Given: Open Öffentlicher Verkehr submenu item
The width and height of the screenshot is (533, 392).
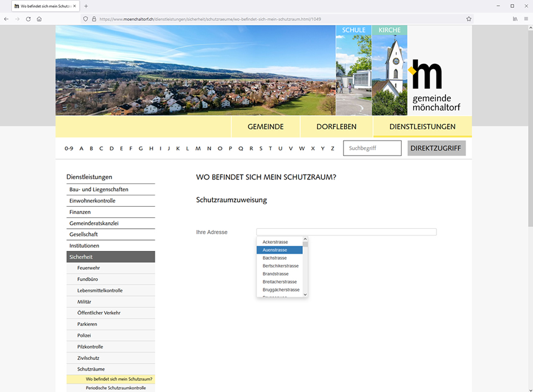Looking at the screenshot, I should click(x=111, y=313).
